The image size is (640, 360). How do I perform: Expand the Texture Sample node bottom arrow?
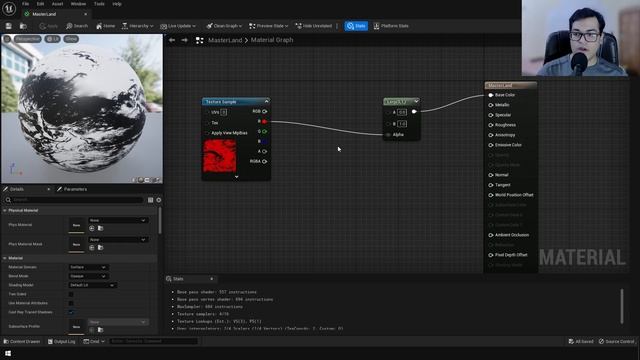click(236, 177)
